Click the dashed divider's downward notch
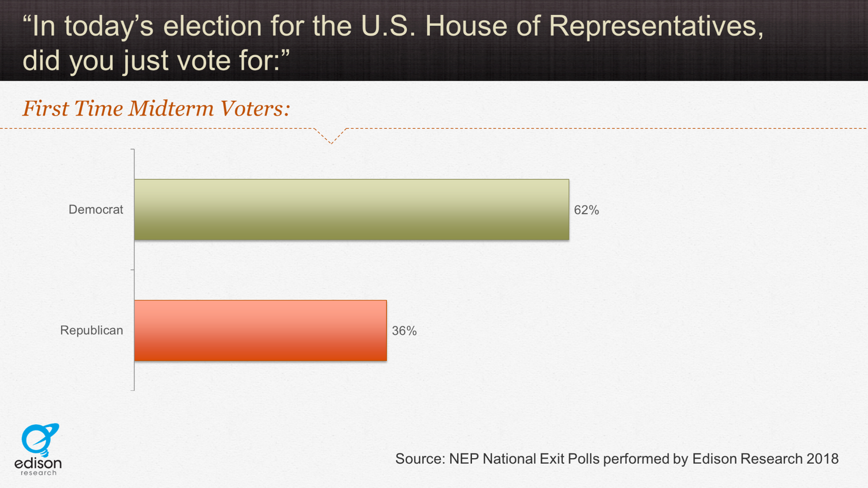The image size is (868, 488). point(331,136)
